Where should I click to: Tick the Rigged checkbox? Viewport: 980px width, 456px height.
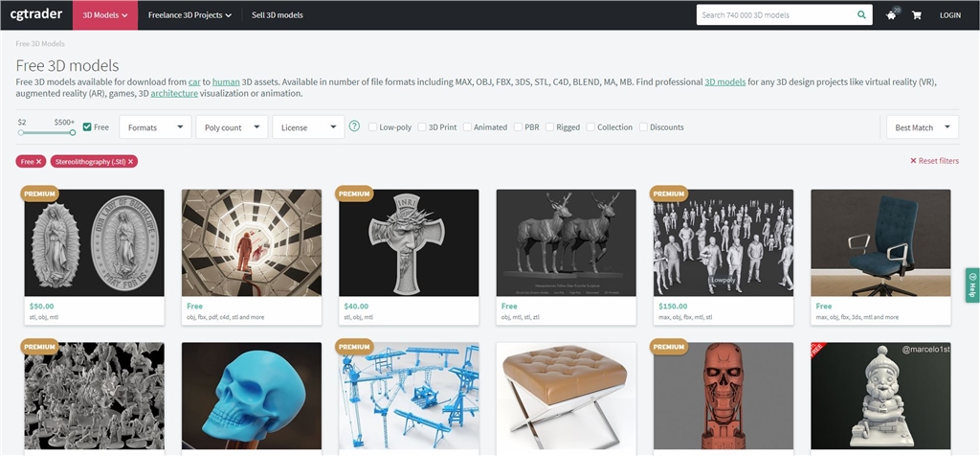(550, 127)
